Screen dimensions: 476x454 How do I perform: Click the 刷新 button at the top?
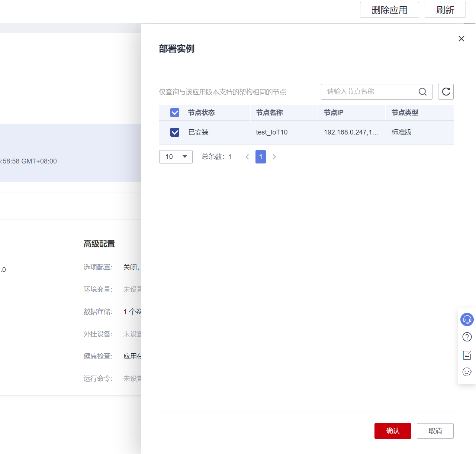coord(445,10)
